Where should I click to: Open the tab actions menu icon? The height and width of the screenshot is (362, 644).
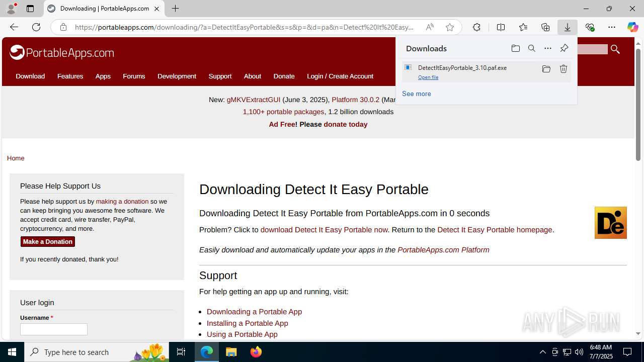click(x=30, y=9)
